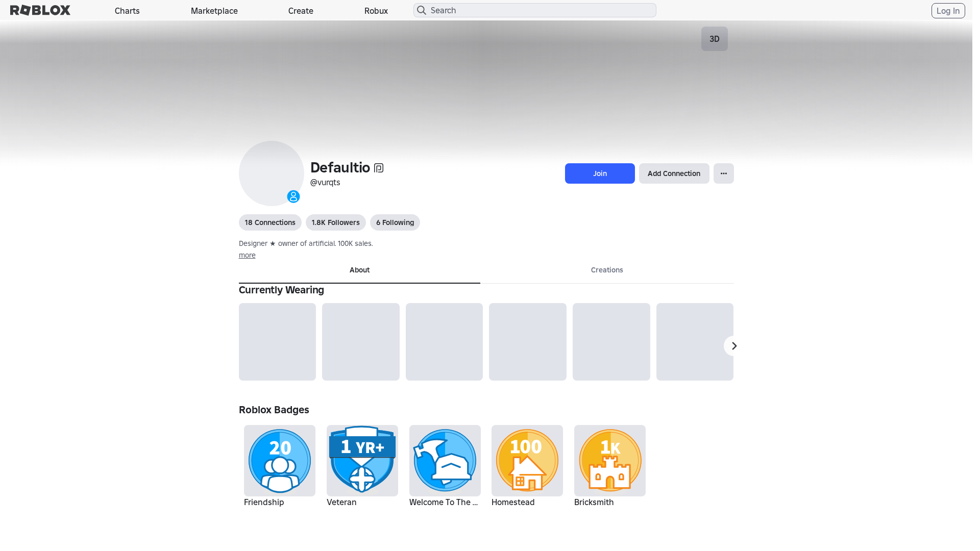
Task: Open the fifth Currently Wearing item
Action: point(611,342)
